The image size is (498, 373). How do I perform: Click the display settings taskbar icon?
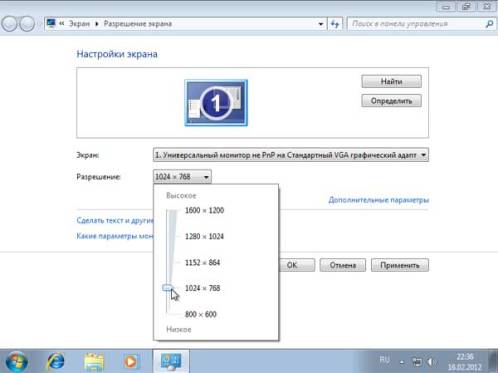tap(171, 361)
